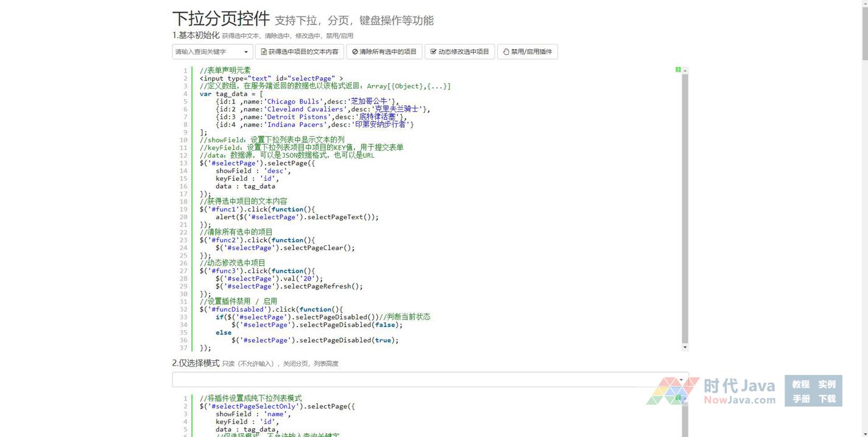Click the document icon on 获得选中项目的文本内容
The width and height of the screenshot is (868, 437).
pyautogui.click(x=264, y=52)
